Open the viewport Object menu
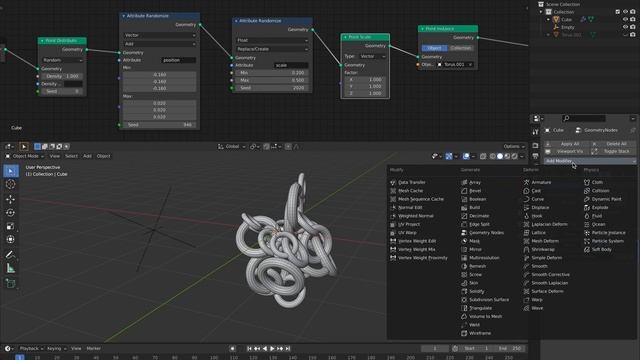 click(103, 156)
